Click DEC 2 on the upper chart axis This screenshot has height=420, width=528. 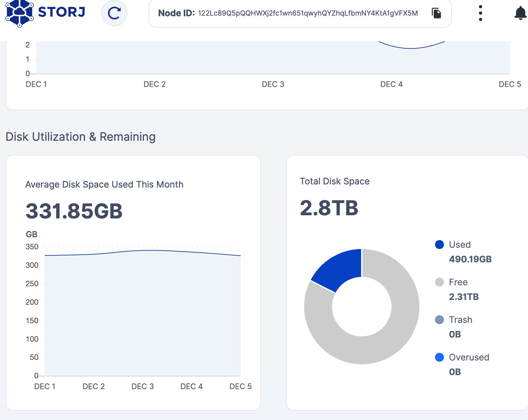coord(155,84)
